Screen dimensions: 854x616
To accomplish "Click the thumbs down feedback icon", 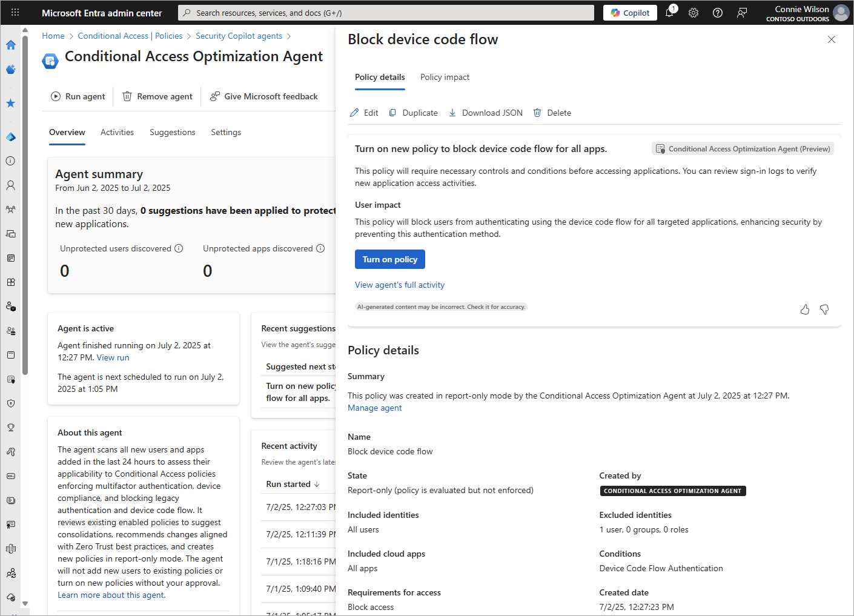I will click(x=824, y=310).
